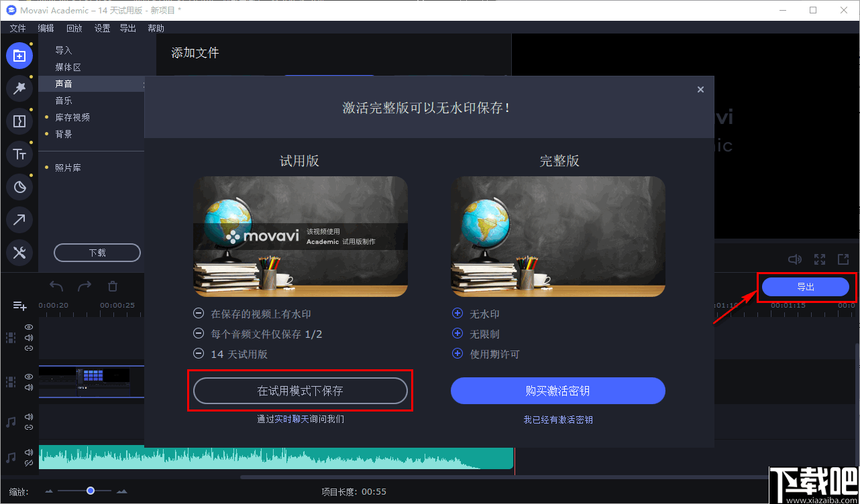Open More Tools with the wrench icon

tap(19, 253)
